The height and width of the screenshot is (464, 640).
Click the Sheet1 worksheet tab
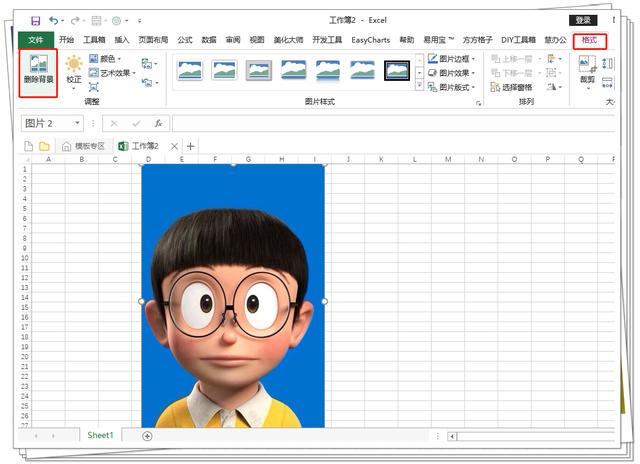(x=100, y=435)
